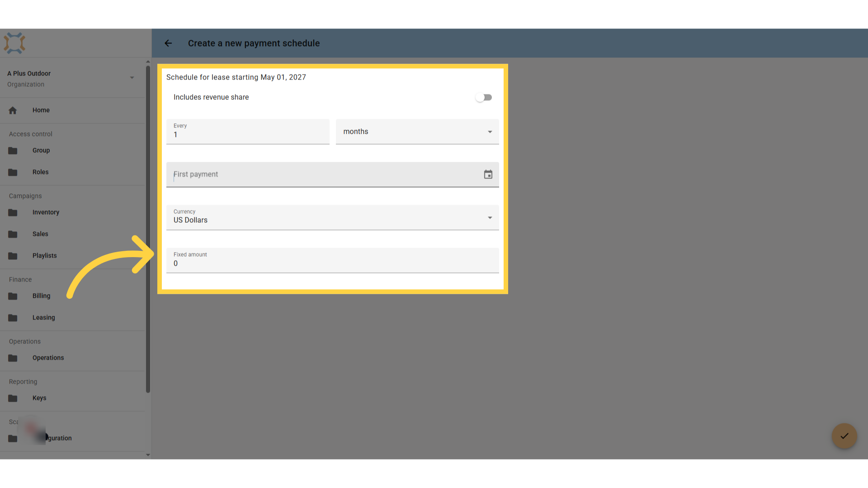Click 'Schedule for lease starting May 01, 2027' text
Viewport: 868px width, 488px height.
tap(236, 77)
